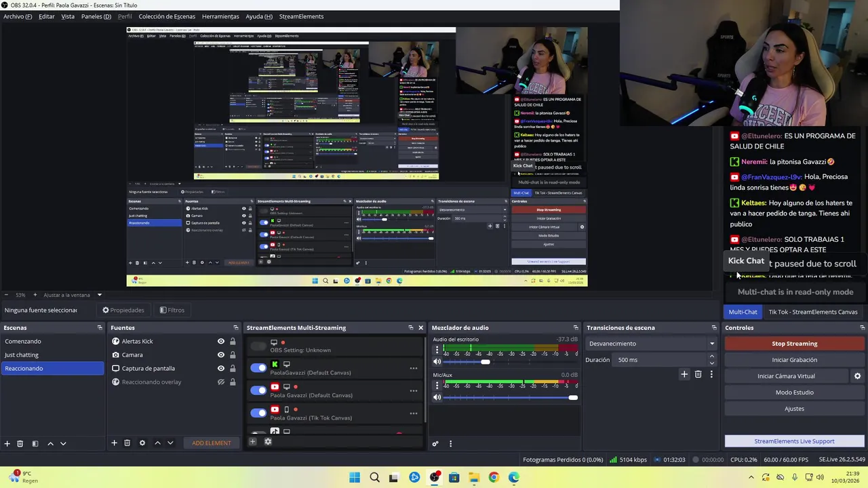Toggle lock on Camara source
Viewport: 868px width, 488px height.
point(233,354)
